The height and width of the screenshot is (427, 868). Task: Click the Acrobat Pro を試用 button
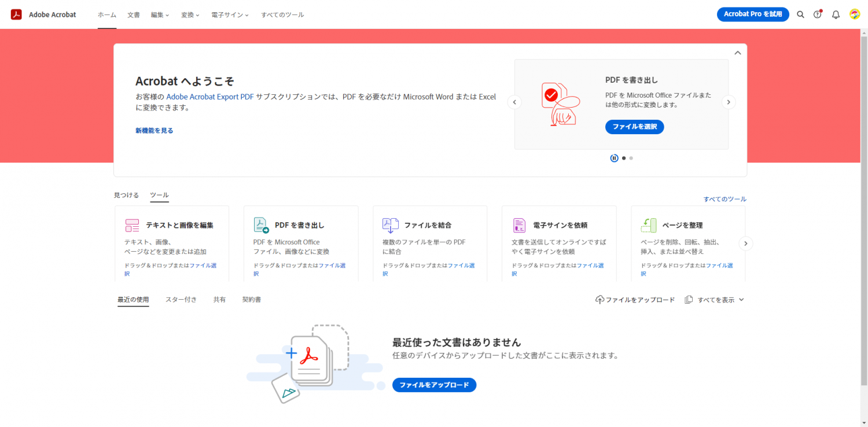753,14
